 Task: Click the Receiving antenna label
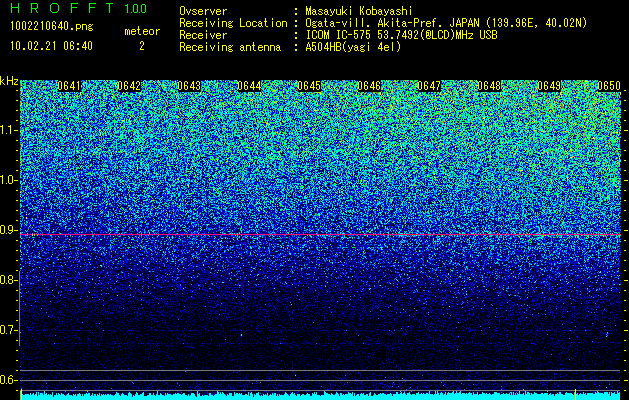click(230, 47)
